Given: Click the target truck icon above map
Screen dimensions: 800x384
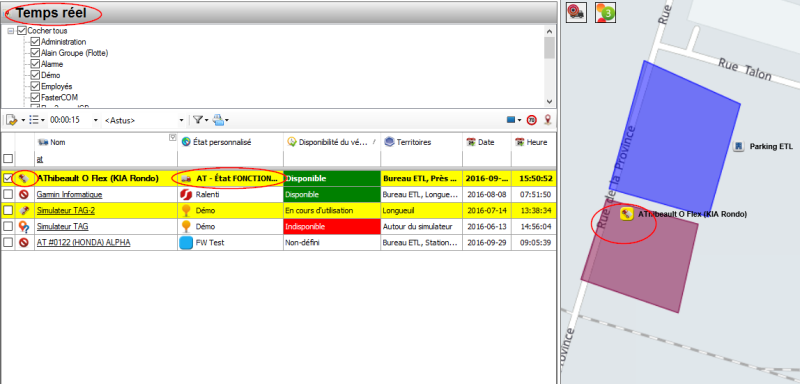Looking at the screenshot, I should point(577,12).
